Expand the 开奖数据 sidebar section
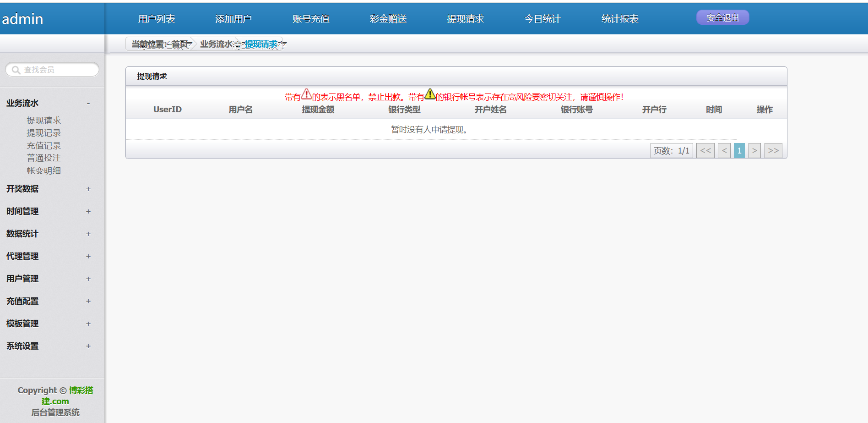The height and width of the screenshot is (423, 868). tap(88, 189)
